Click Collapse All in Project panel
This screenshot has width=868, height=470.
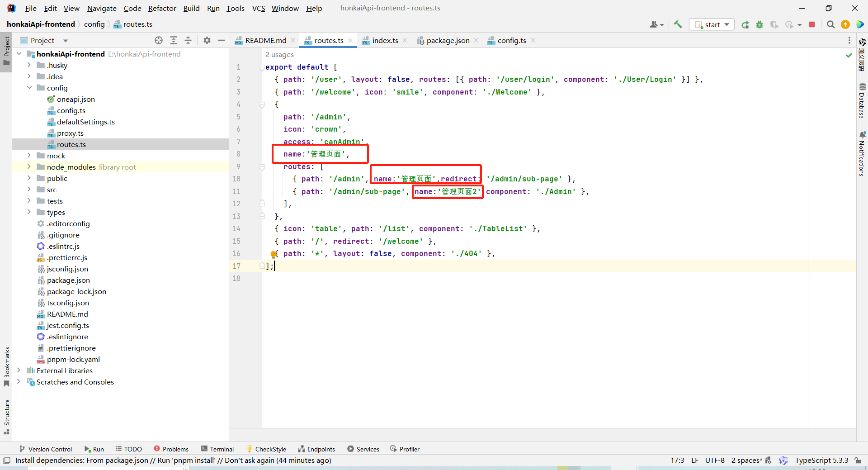click(188, 40)
